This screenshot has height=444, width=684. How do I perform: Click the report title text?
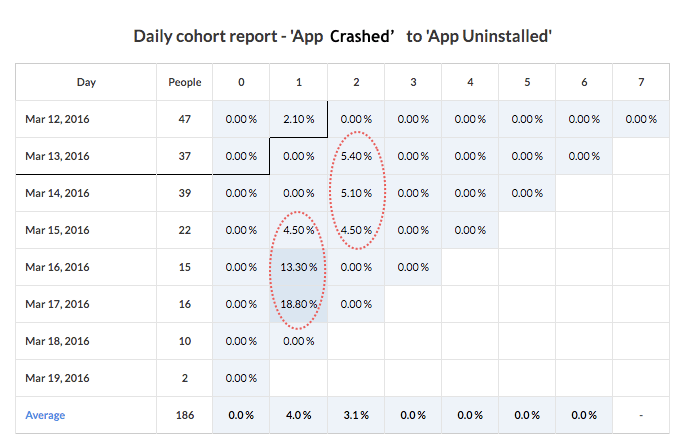[x=342, y=36]
